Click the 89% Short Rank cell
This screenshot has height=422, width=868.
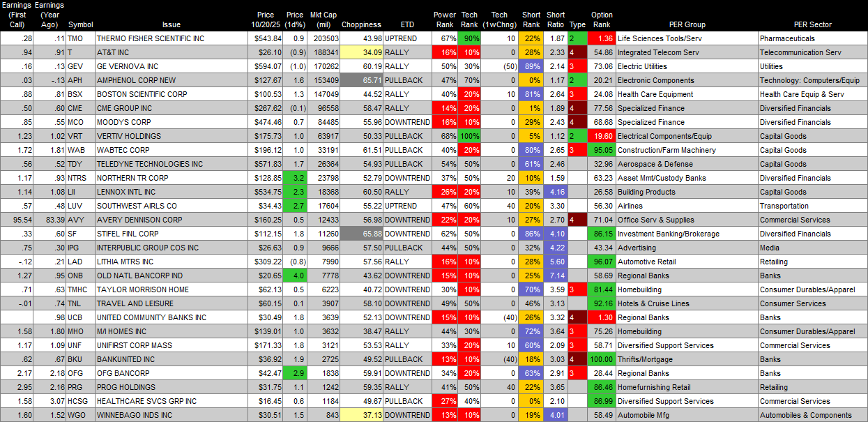click(532, 66)
